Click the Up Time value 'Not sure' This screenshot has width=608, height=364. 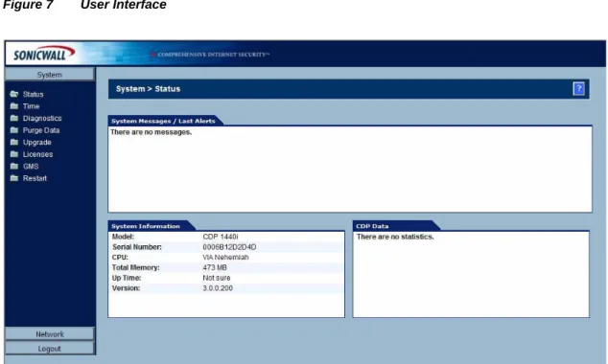coord(217,278)
